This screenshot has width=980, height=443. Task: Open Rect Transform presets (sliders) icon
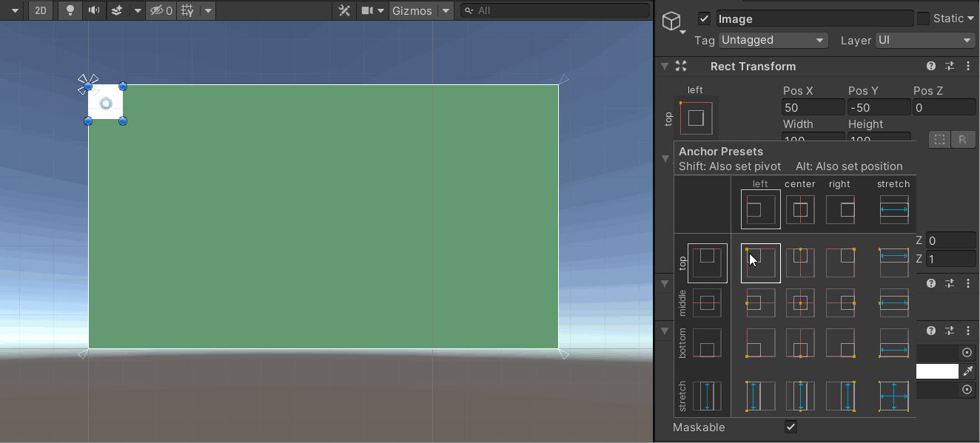coord(950,66)
